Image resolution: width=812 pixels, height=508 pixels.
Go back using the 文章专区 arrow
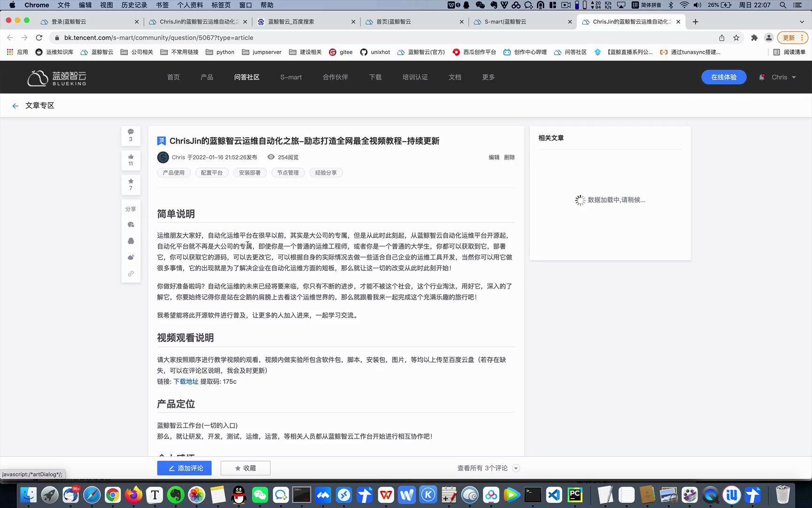(15, 106)
